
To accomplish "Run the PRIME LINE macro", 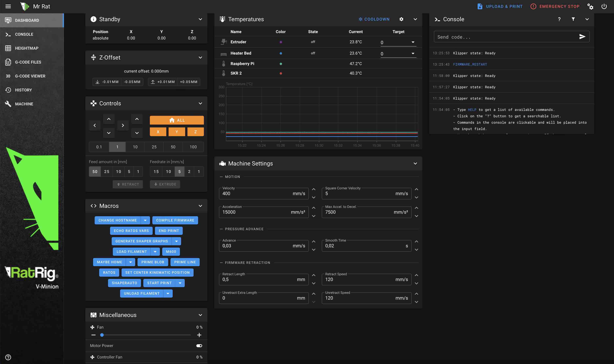I will tap(185, 262).
